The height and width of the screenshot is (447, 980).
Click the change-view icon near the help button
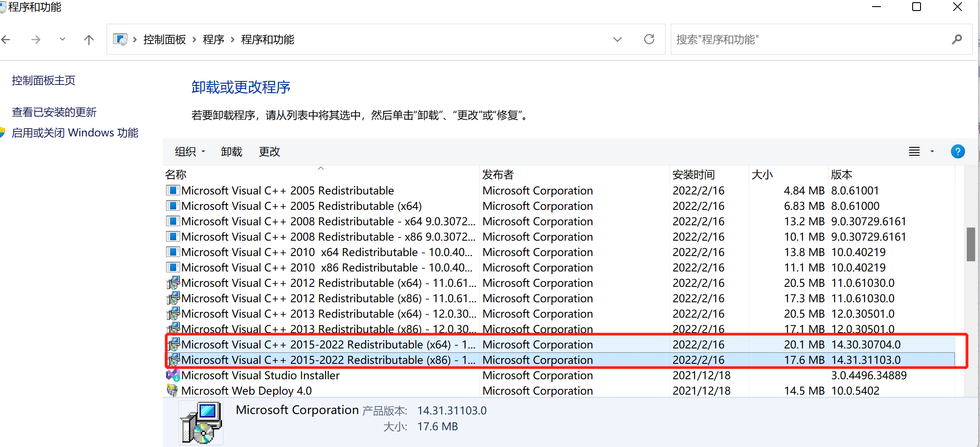[914, 151]
